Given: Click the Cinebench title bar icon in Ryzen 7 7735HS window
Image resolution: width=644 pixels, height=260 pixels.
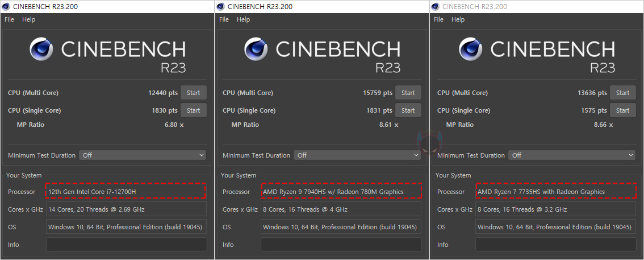Looking at the screenshot, I should point(436,6).
